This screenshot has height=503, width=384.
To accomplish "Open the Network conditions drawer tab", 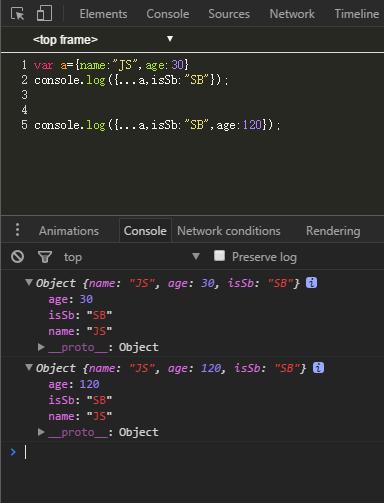I will point(229,231).
